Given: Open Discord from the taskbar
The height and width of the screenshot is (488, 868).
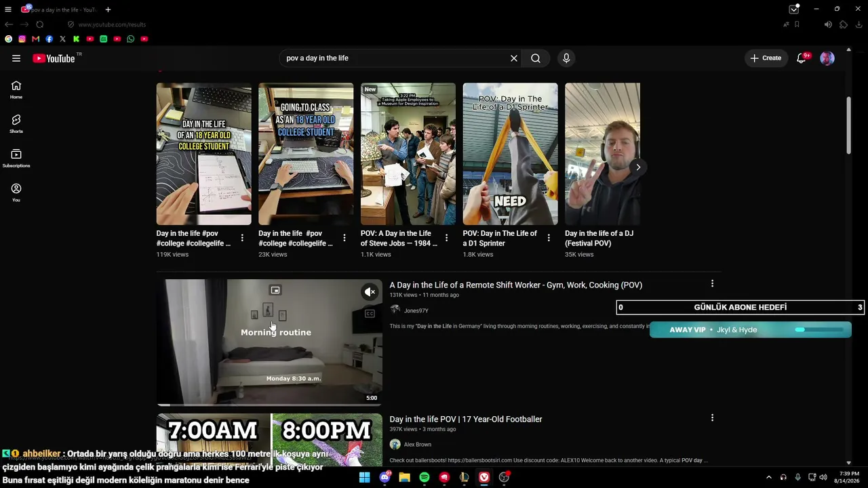Looking at the screenshot, I should click(385, 477).
